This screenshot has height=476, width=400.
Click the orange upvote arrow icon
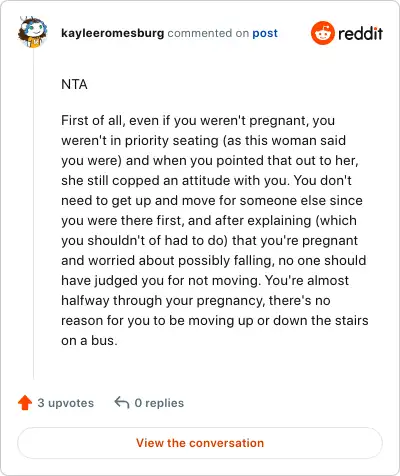25,403
